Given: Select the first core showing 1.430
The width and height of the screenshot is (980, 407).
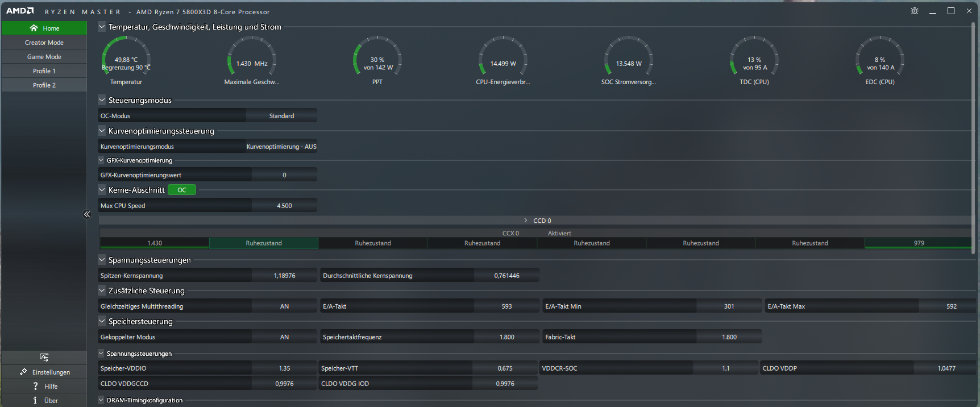Looking at the screenshot, I should 155,243.
